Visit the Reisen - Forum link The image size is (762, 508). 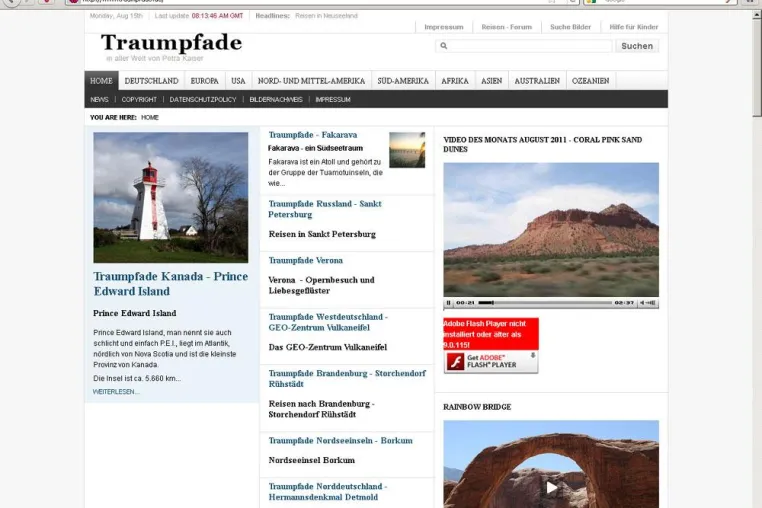tap(507, 27)
